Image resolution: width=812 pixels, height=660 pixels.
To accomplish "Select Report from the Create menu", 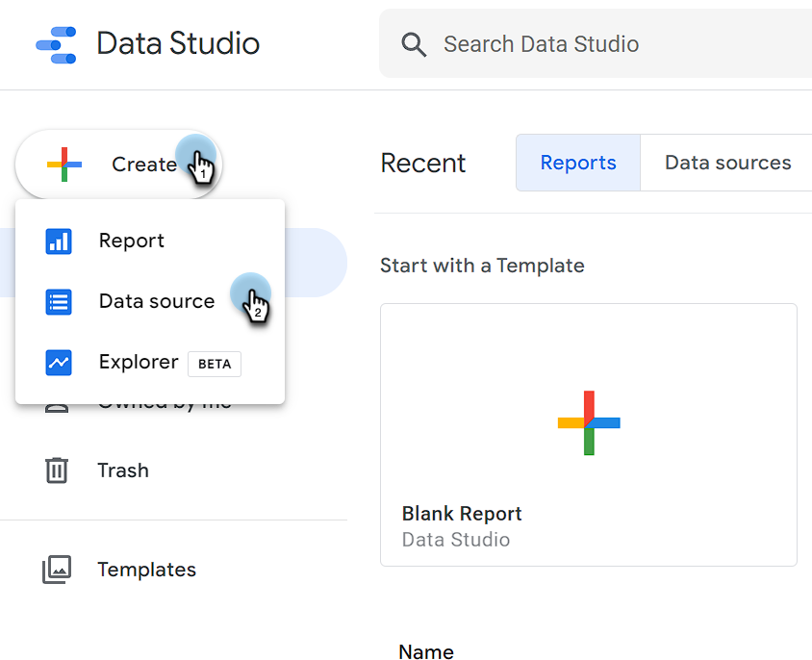I will click(x=150, y=241).
